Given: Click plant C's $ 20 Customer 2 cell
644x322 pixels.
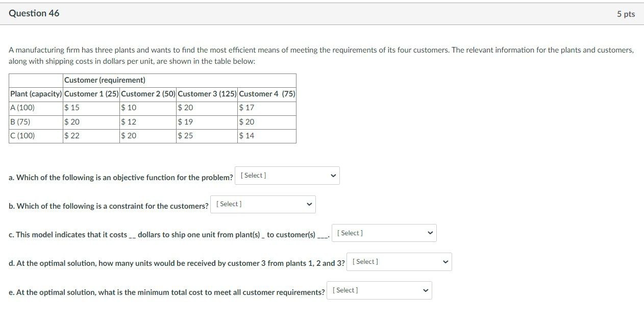Looking at the screenshot, I should pos(148,136).
